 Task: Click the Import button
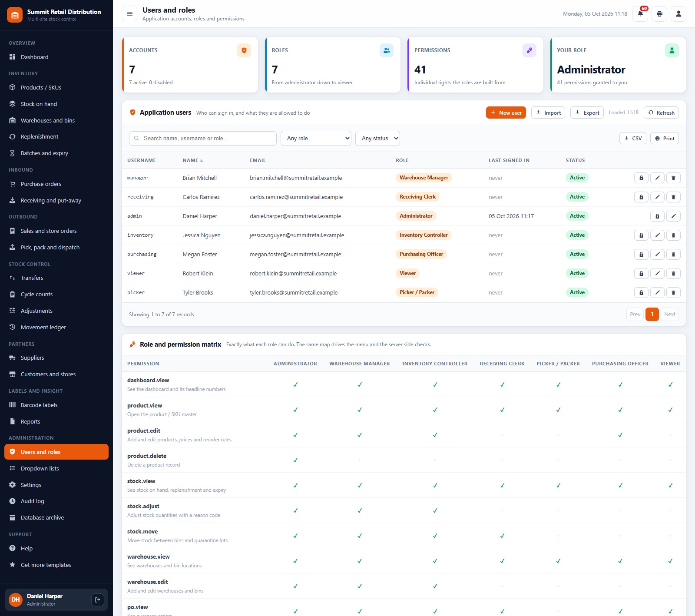548,113
